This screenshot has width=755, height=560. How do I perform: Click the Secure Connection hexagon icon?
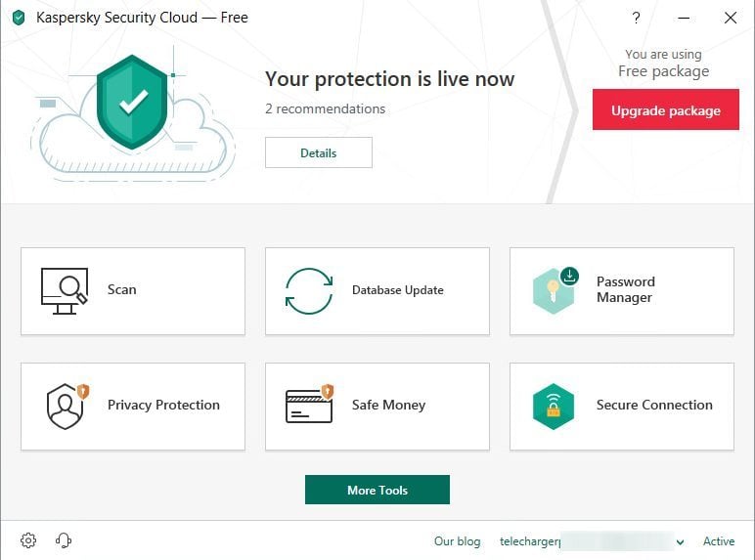pyautogui.click(x=554, y=406)
